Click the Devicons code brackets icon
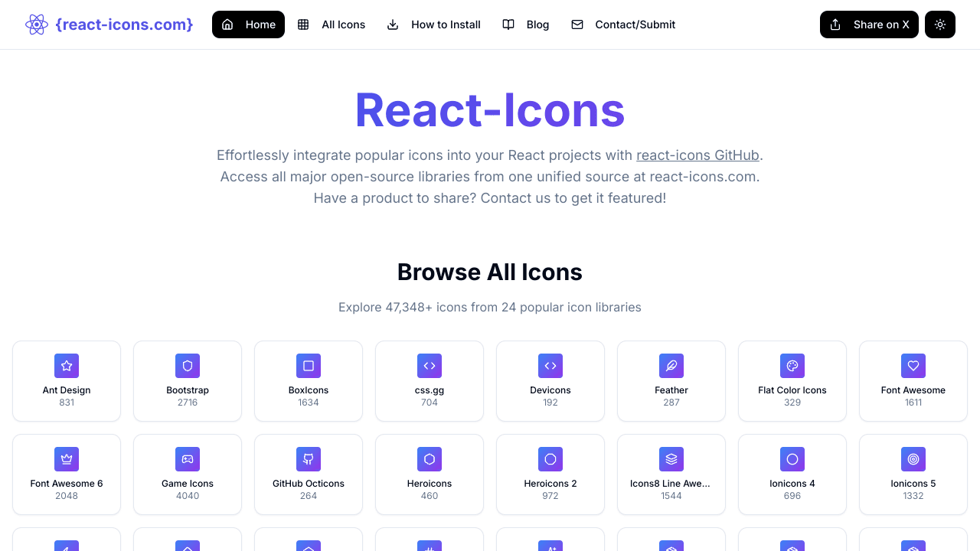 (550, 366)
